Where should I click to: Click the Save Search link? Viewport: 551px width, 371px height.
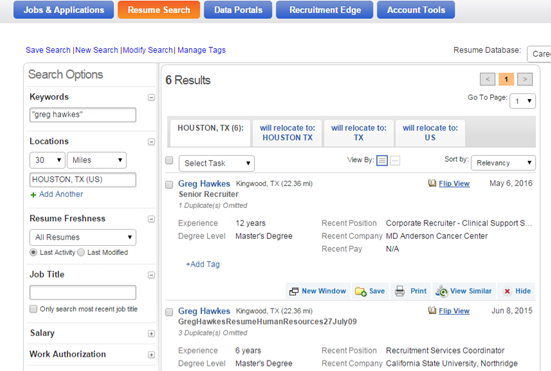[48, 50]
